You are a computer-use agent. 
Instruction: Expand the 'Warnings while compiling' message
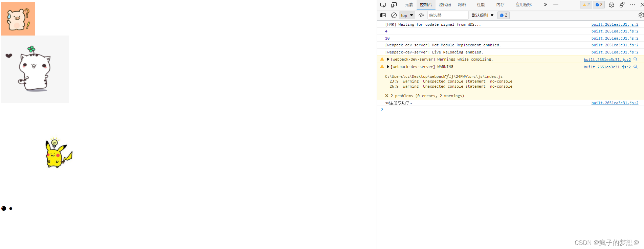pyautogui.click(x=388, y=59)
